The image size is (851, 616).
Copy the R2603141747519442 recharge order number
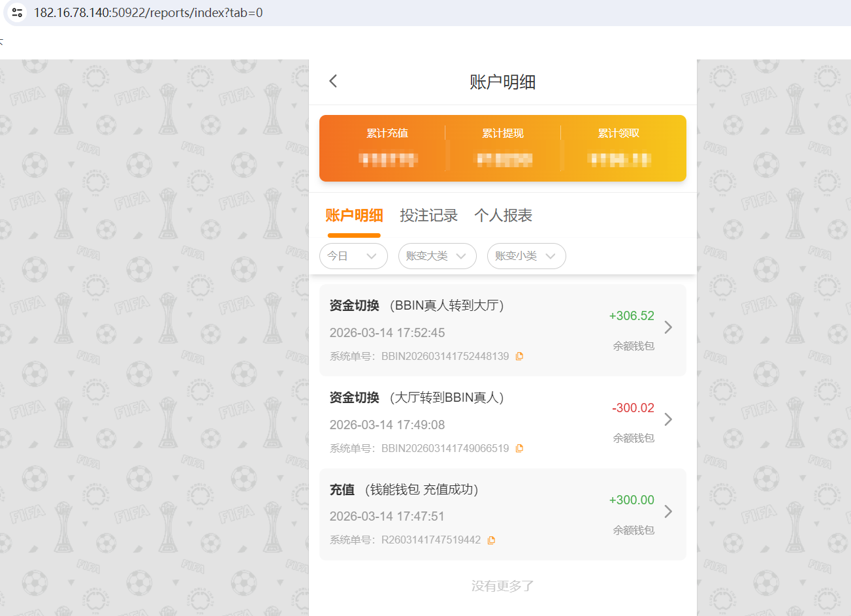[492, 540]
